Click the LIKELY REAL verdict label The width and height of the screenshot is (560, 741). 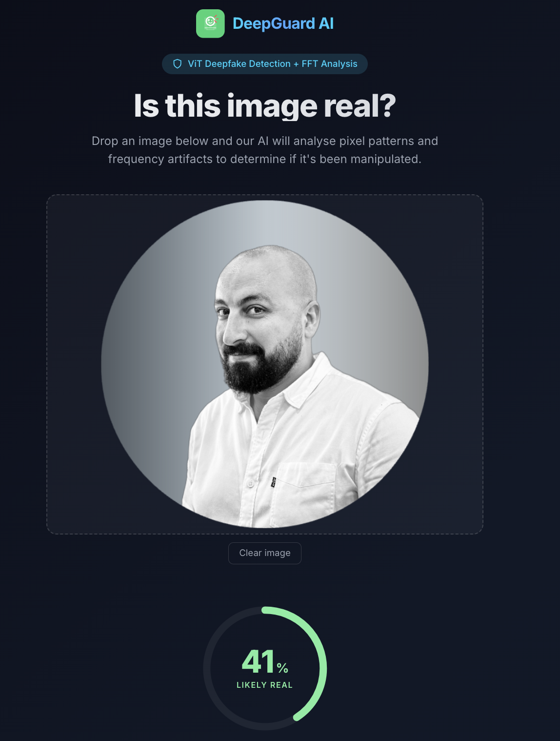click(265, 685)
